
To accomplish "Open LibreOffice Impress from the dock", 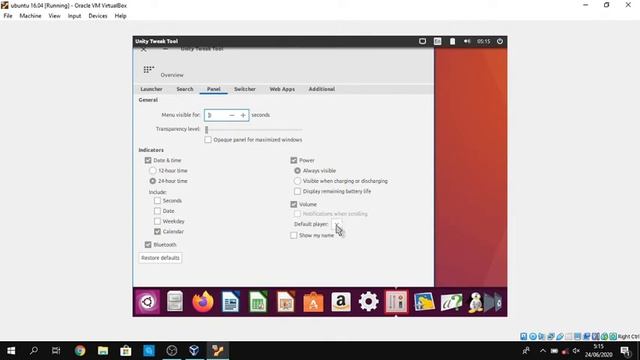I will tap(286, 302).
